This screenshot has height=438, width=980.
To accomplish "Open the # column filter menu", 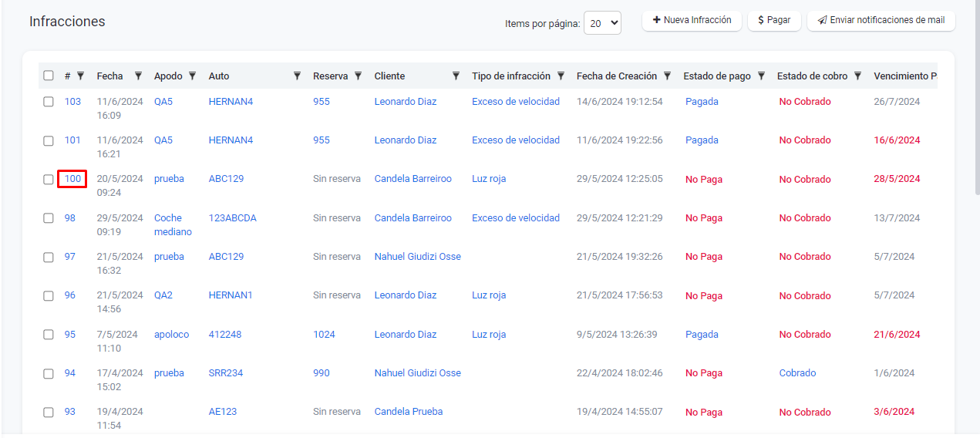I will [x=81, y=76].
